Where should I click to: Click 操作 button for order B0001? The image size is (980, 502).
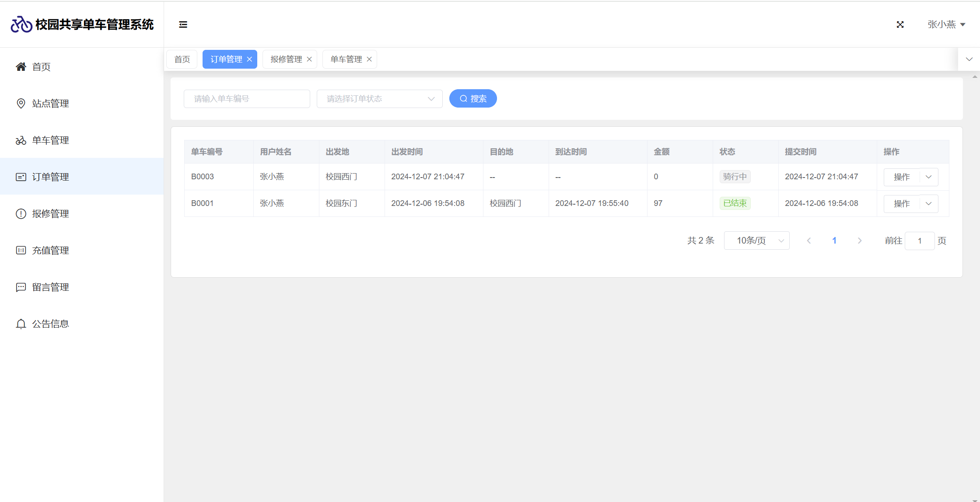point(901,204)
